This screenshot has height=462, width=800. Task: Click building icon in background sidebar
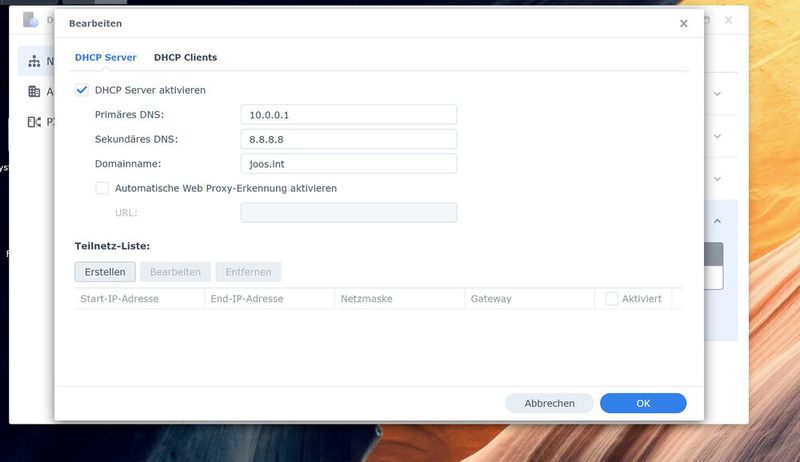[34, 92]
